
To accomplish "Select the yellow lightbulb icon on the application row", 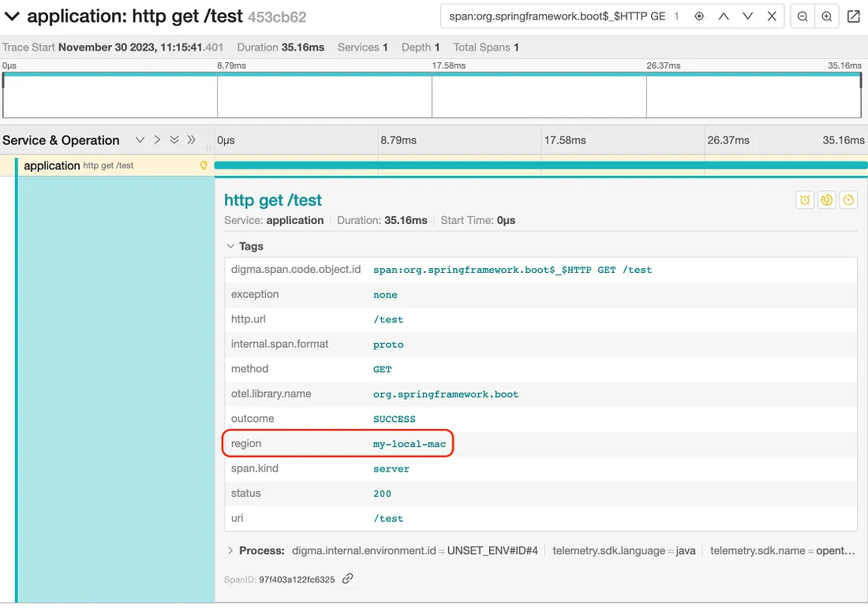I will coord(204,165).
